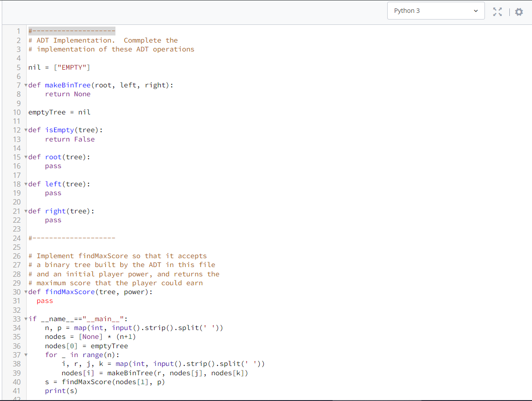Collapse the makeBinTree function fold arrow
Viewport: 532px width, 401px height.
tap(26, 85)
